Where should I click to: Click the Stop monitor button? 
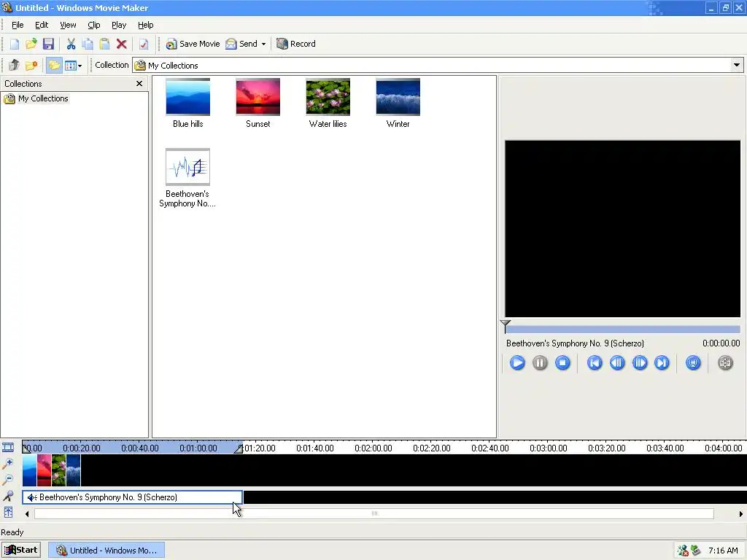coord(562,363)
